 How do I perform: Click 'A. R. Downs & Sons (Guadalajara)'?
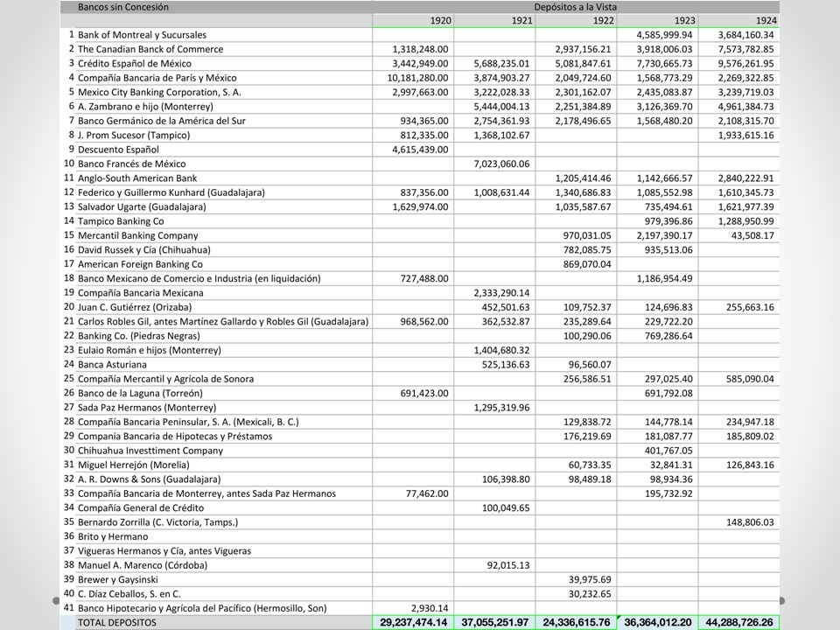[x=224, y=479]
